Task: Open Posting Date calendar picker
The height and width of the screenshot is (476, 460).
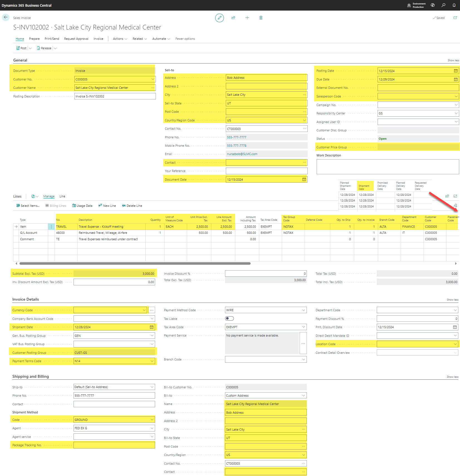Action: tap(456, 71)
